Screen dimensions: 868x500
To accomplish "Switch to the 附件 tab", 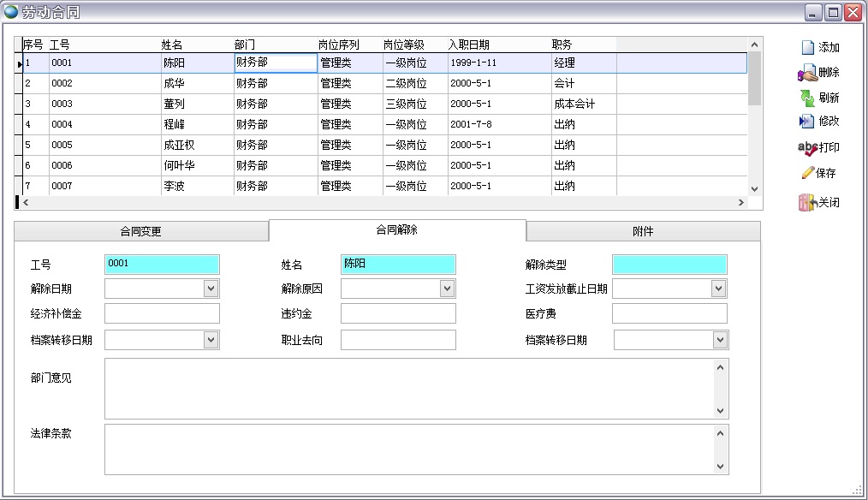I will pyautogui.click(x=643, y=231).
